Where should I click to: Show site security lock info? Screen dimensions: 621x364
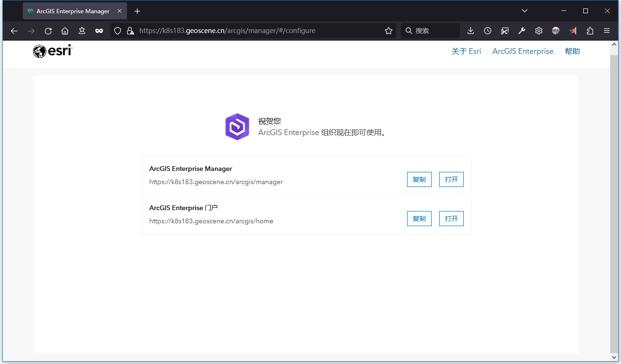130,31
